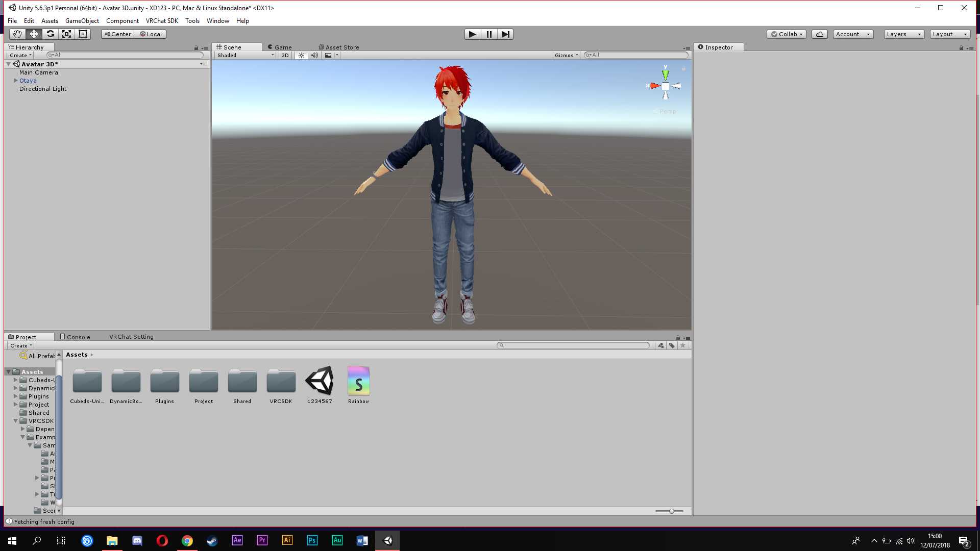Open the Layers dropdown
The height and width of the screenshot is (551, 980).
point(903,34)
